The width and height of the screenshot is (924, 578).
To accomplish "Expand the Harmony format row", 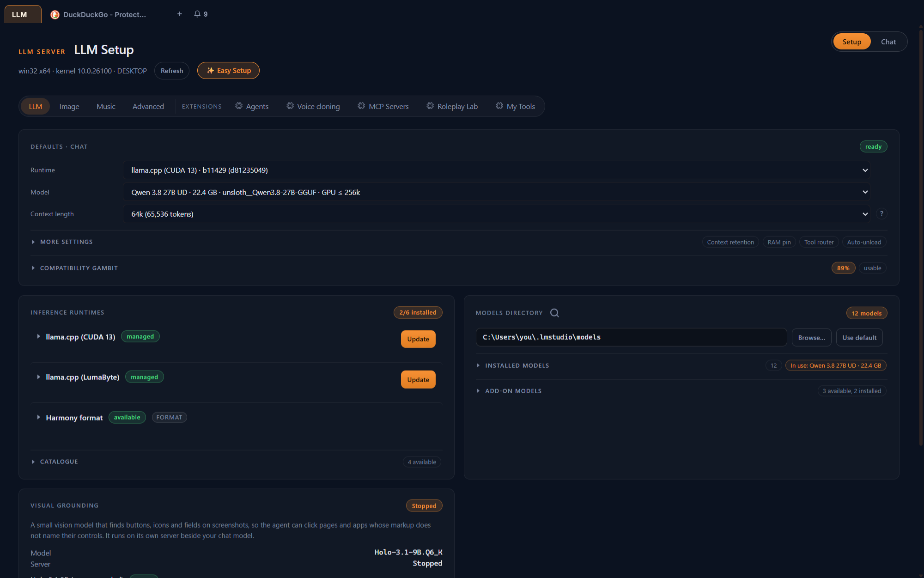I will (x=38, y=417).
